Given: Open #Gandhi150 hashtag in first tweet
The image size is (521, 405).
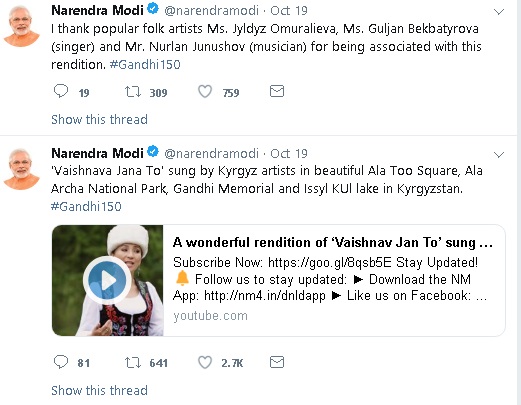Looking at the screenshot, I should pyautogui.click(x=145, y=64).
